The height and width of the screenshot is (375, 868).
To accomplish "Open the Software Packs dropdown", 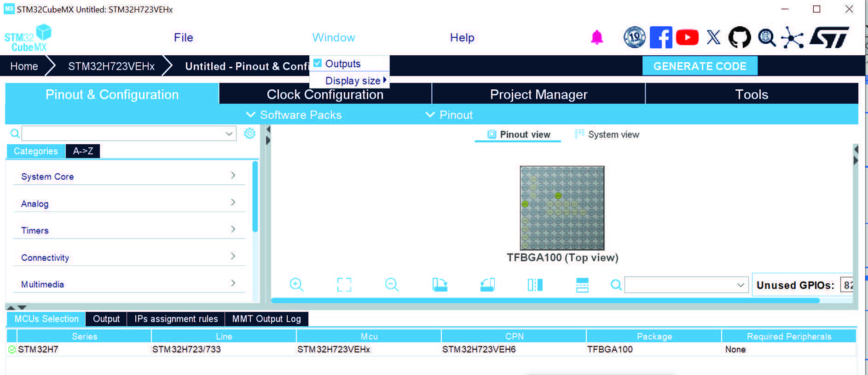I will (294, 115).
